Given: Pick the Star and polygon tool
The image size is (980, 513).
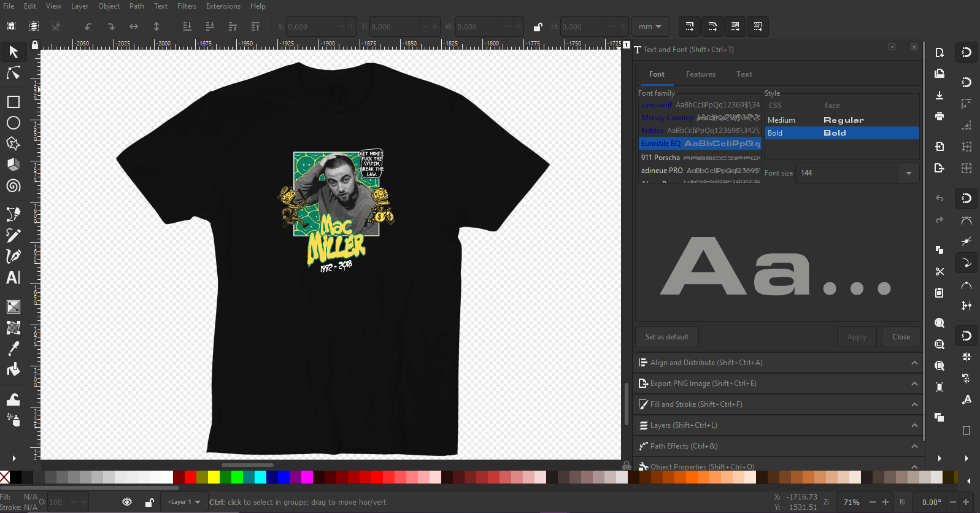Looking at the screenshot, I should coord(14,144).
